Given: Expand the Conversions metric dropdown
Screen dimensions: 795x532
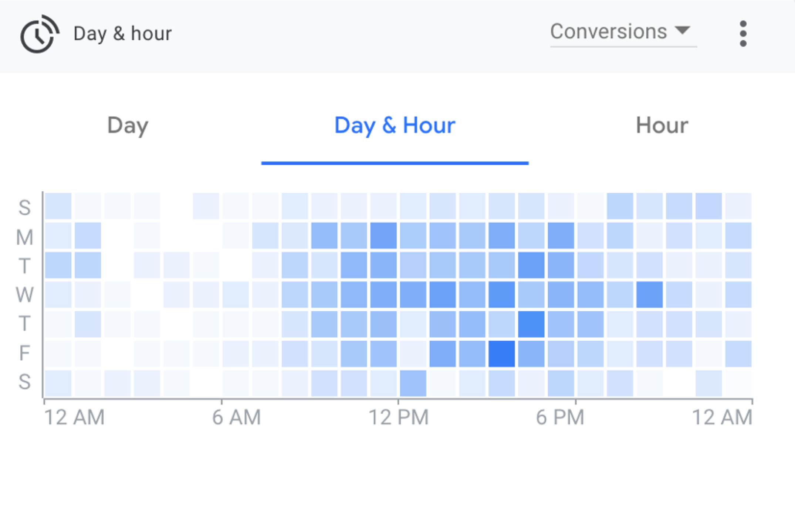Looking at the screenshot, I should tap(623, 33).
